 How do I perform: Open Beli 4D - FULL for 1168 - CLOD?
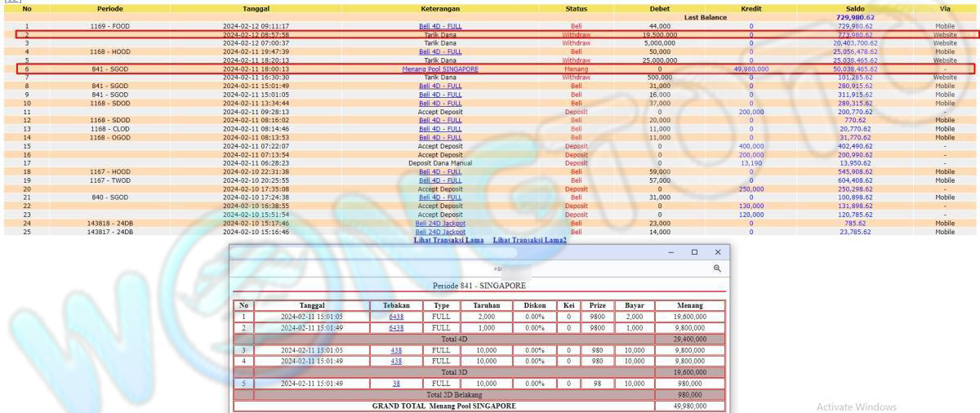440,129
